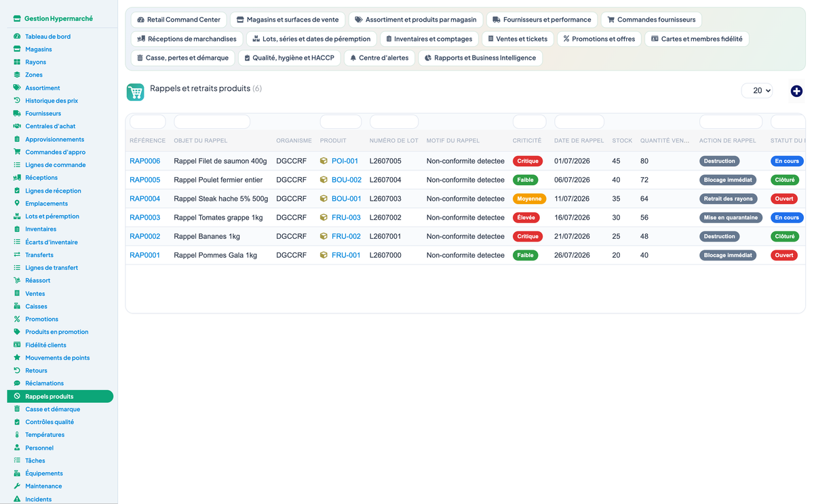This screenshot has height=504, width=814.
Task: Click the Personnel user icon in sidebar
Action: click(17, 448)
